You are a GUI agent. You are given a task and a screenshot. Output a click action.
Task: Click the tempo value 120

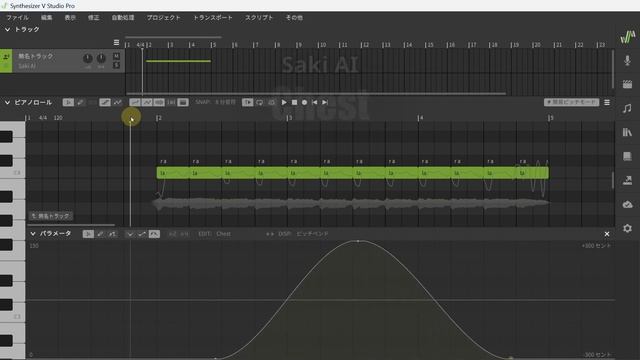pyautogui.click(x=58, y=118)
